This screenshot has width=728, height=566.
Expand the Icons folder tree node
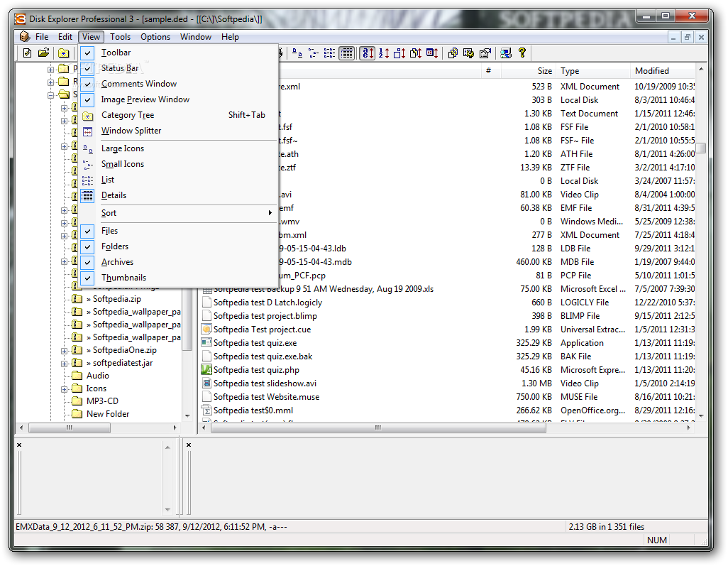click(x=65, y=389)
